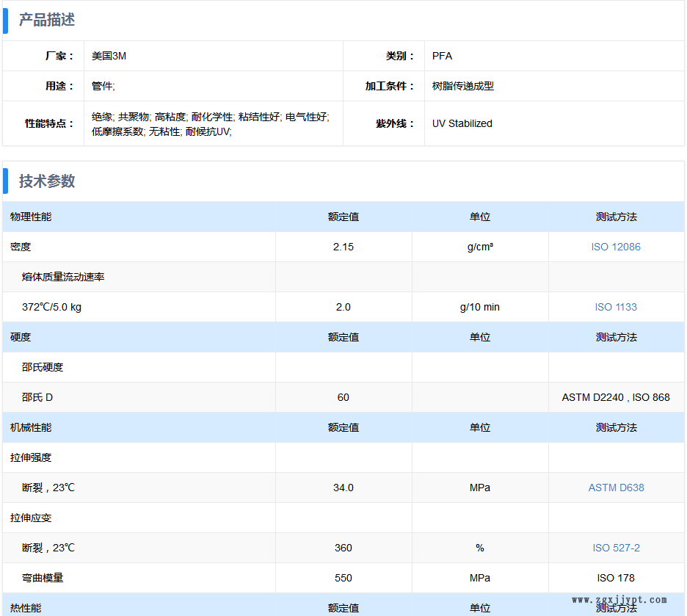687x616 pixels.
Task: Select the ASTM D2240, ISO 868 cell
Action: (x=616, y=397)
